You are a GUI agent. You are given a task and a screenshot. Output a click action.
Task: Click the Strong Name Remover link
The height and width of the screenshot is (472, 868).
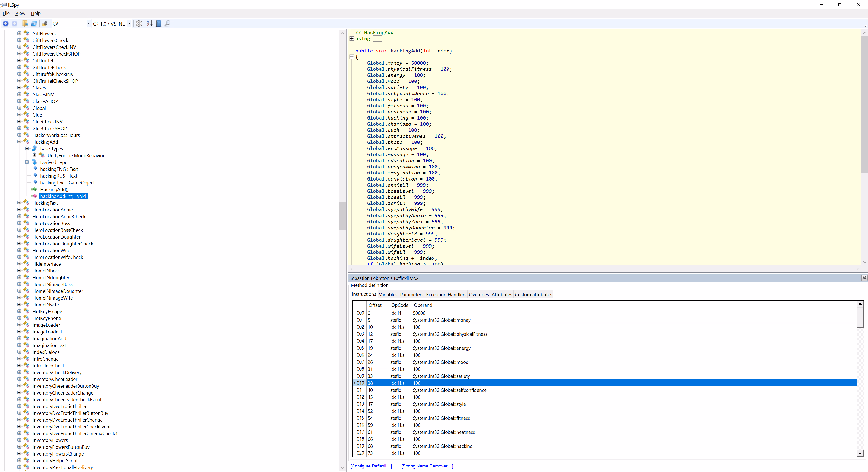(x=427, y=466)
